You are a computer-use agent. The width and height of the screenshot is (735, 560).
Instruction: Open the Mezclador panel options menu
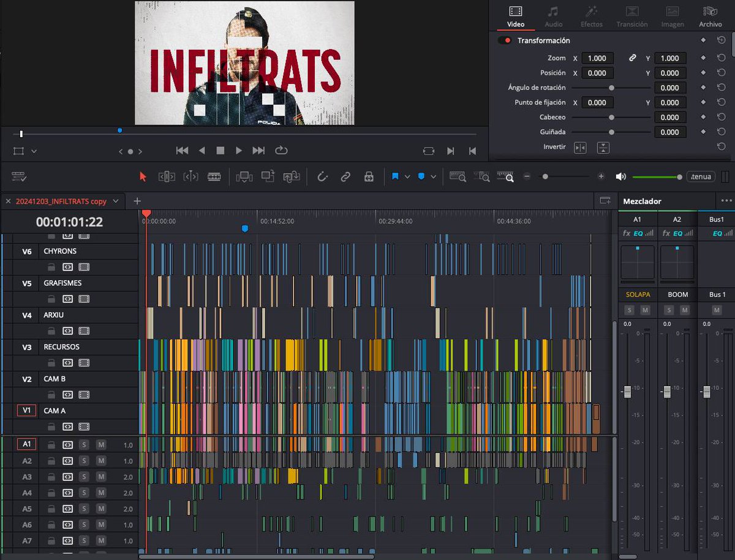coord(726,201)
